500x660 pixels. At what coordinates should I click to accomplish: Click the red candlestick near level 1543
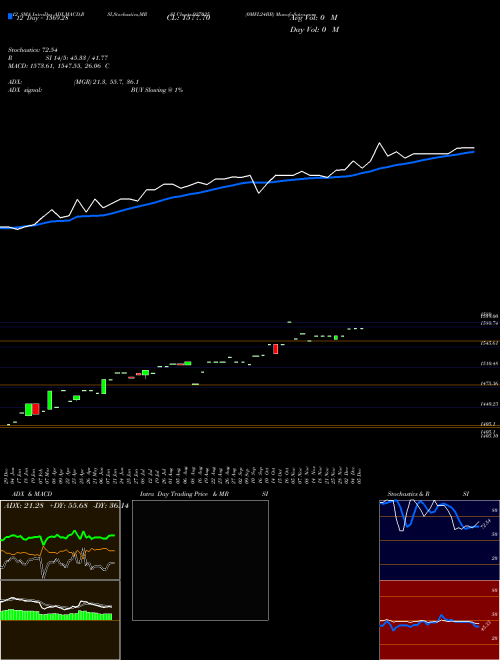276,349
